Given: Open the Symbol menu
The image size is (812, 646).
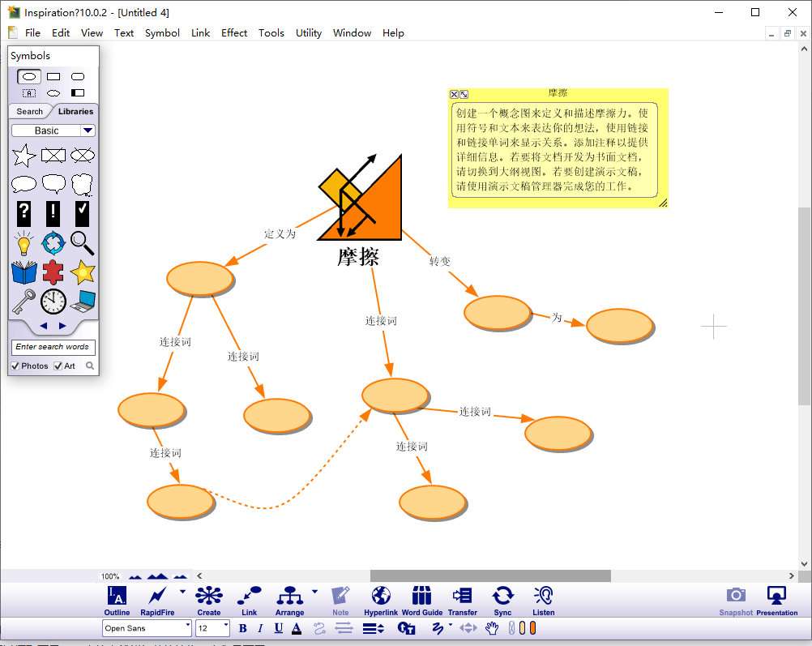Looking at the screenshot, I should coord(162,33).
